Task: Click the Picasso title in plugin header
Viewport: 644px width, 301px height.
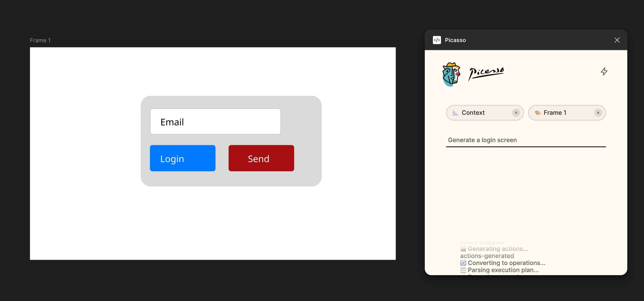Action: tap(455, 40)
